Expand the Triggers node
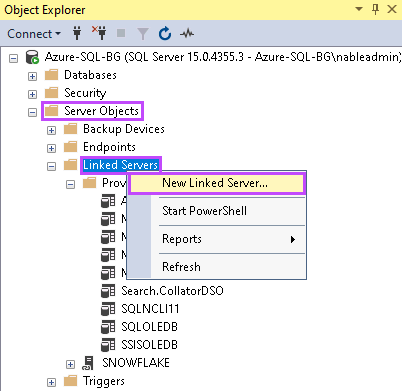Viewport: 402px width, 391px height. 51,383
